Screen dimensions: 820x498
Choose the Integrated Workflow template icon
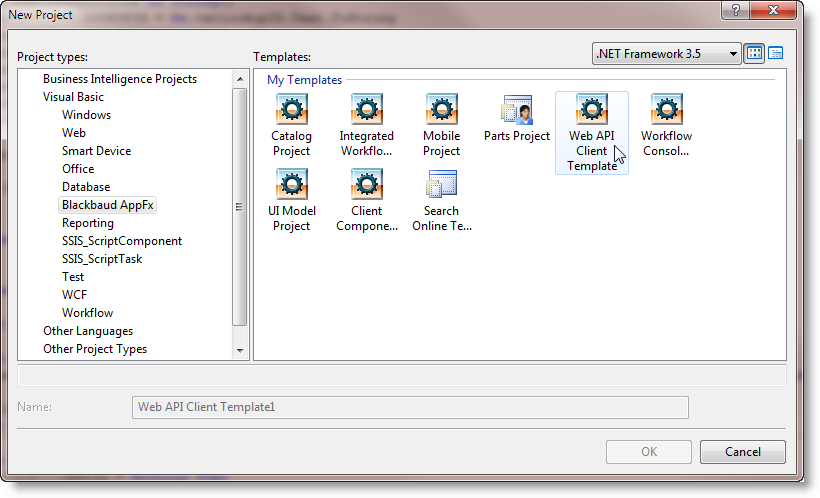point(366,111)
